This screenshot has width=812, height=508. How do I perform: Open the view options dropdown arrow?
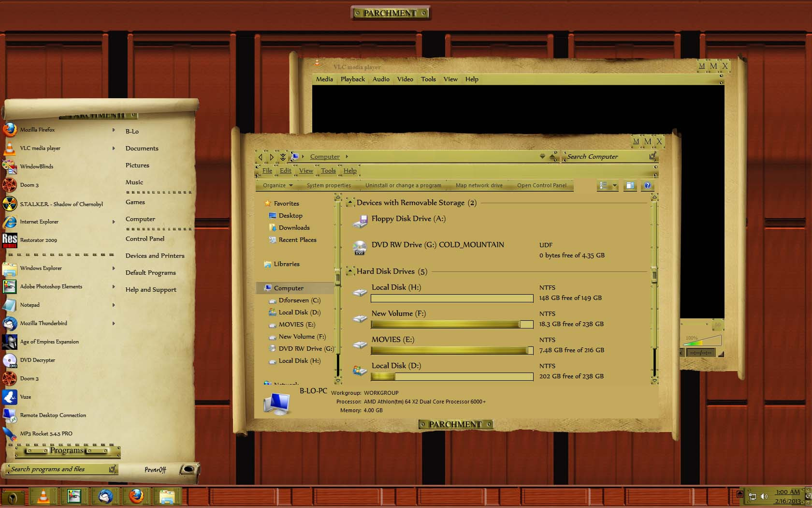tap(615, 185)
